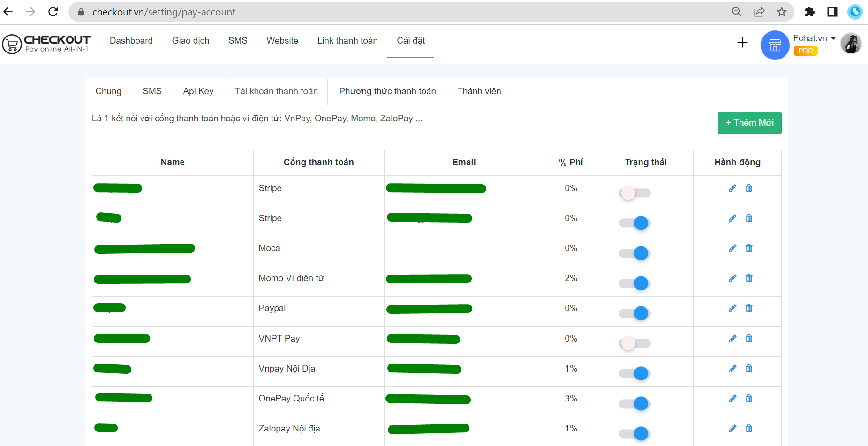The width and height of the screenshot is (868, 446).
Task: Toggle the Zalopay Nội địa switch
Action: tap(635, 433)
